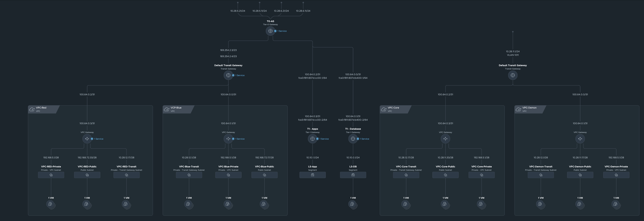Click the T1 - Database gateway icon
This screenshot has width=644, height=221.
pyautogui.click(x=353, y=139)
